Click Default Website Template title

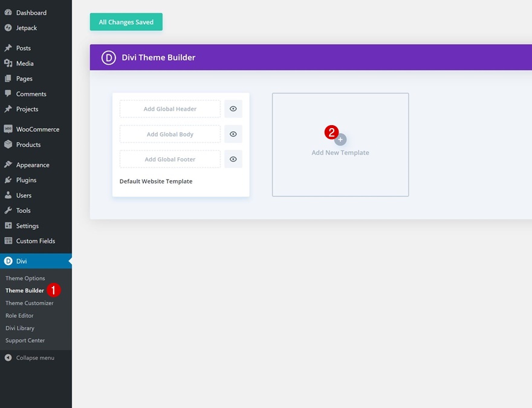(x=156, y=181)
